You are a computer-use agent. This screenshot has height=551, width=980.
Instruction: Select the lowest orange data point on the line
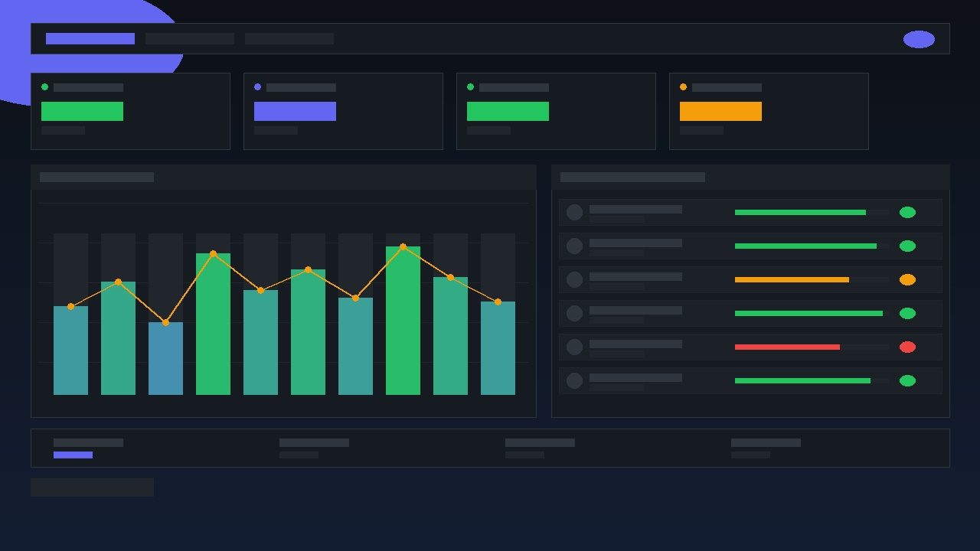[165, 322]
